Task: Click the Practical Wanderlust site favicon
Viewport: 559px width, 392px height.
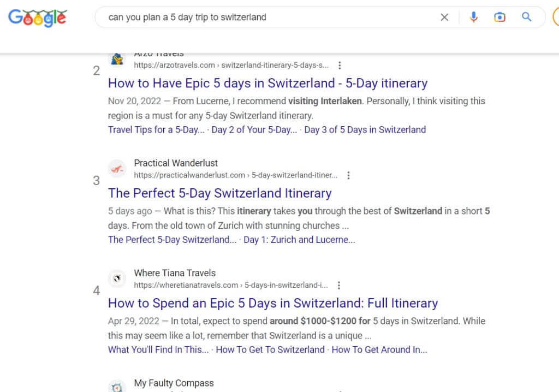Action: [117, 169]
